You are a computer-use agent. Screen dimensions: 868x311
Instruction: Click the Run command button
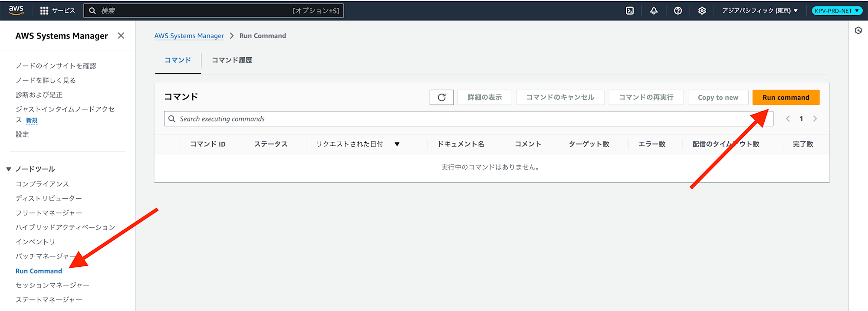(x=786, y=97)
